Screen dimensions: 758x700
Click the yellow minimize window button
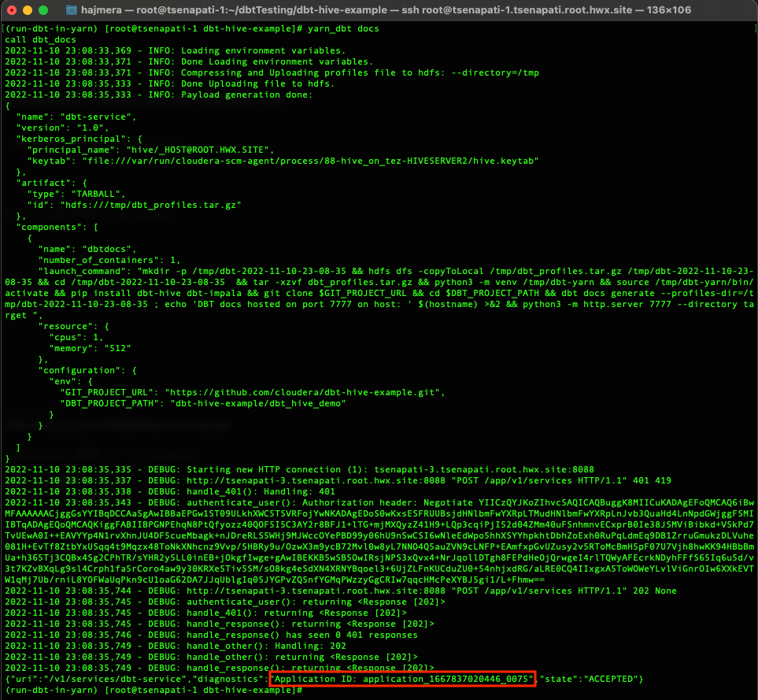[x=28, y=10]
